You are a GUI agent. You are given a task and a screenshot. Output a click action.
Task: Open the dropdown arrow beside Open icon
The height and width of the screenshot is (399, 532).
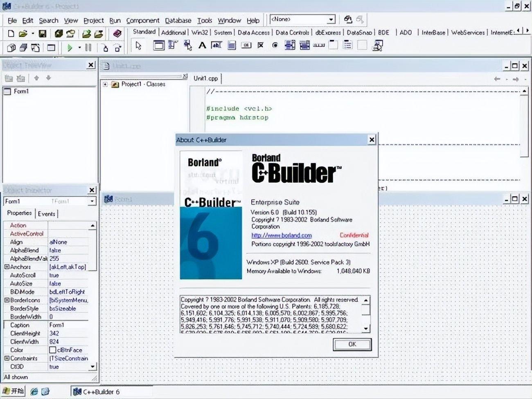[x=32, y=34]
